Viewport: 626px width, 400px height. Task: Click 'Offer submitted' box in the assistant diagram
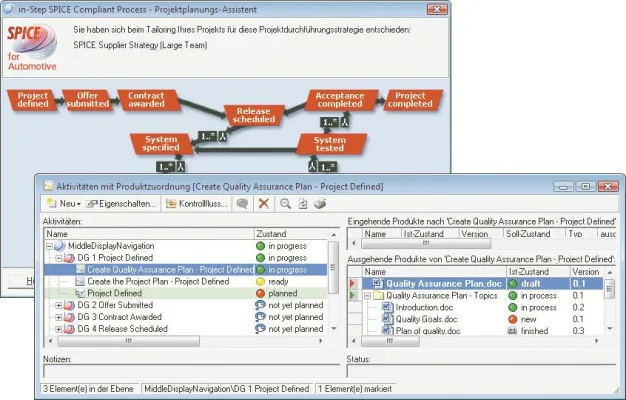pyautogui.click(x=87, y=100)
